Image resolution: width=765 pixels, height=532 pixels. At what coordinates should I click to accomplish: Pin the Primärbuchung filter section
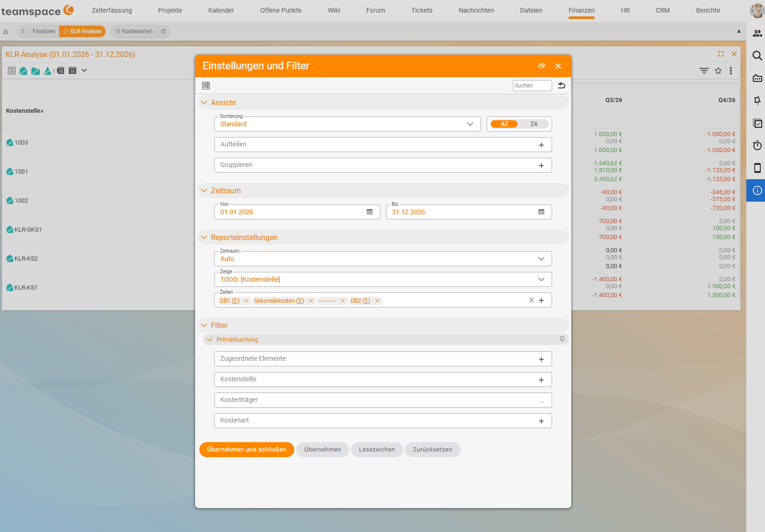point(562,339)
